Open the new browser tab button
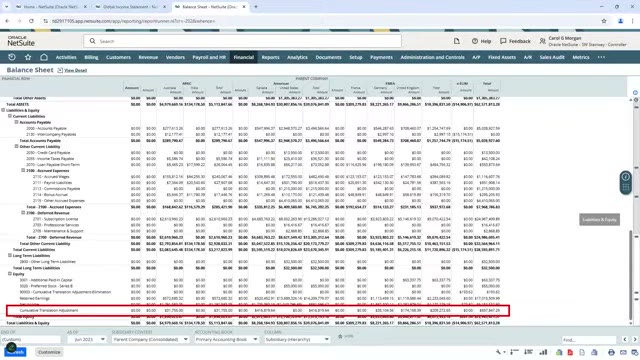The image size is (640, 360). pyautogui.click(x=256, y=7)
